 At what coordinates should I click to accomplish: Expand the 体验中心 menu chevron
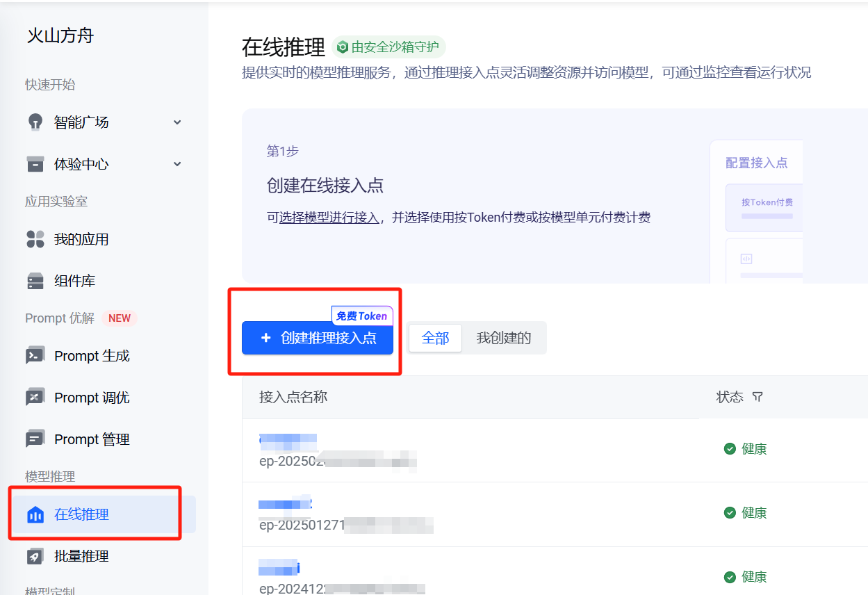177,164
